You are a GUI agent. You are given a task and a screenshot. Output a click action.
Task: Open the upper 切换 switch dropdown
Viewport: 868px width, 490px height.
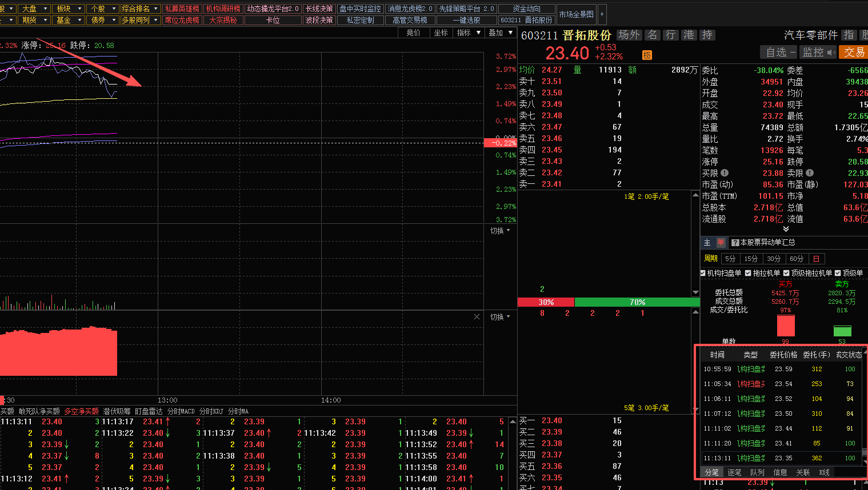500,231
